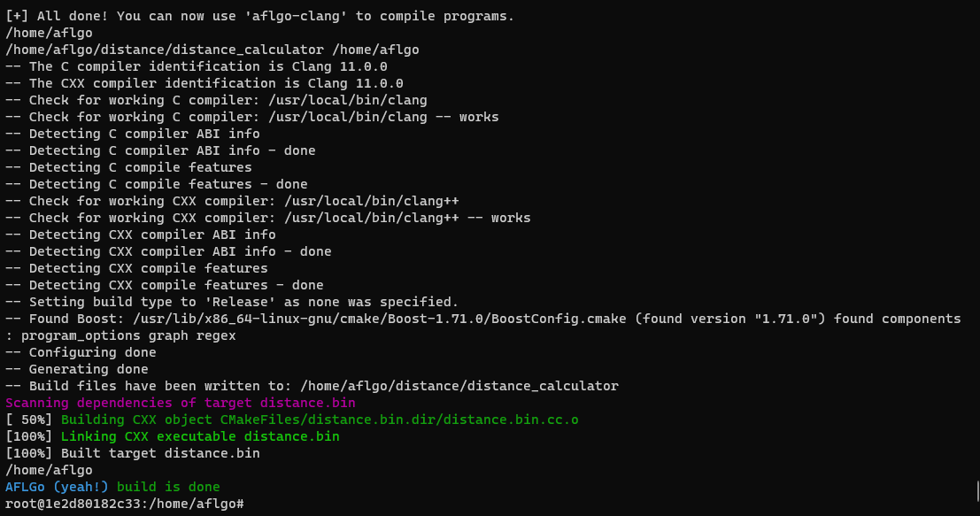Click the 'Detecting CXX compile features - done' line
The width and height of the screenshot is (980, 516).
[x=165, y=285]
